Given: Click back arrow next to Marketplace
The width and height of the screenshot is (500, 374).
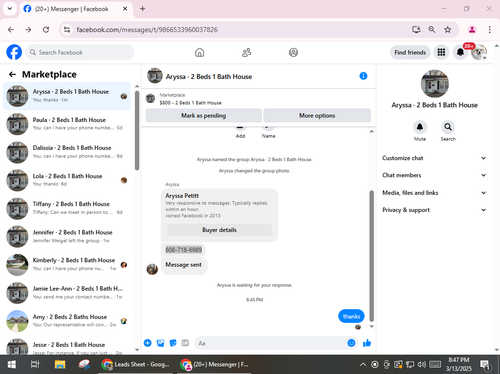Looking at the screenshot, I should pyautogui.click(x=12, y=74).
